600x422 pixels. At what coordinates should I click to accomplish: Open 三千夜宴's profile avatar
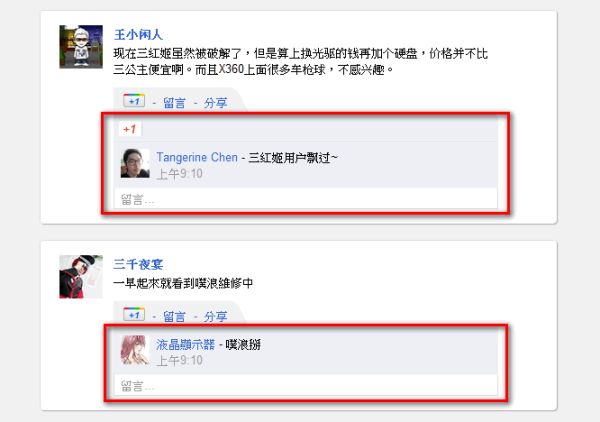tap(81, 277)
